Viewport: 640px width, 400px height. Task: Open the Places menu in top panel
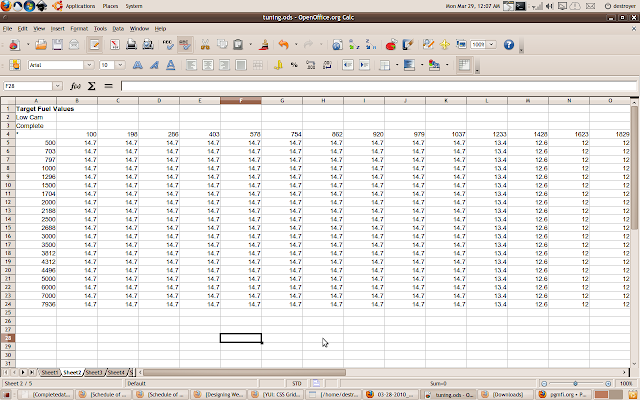pos(110,6)
